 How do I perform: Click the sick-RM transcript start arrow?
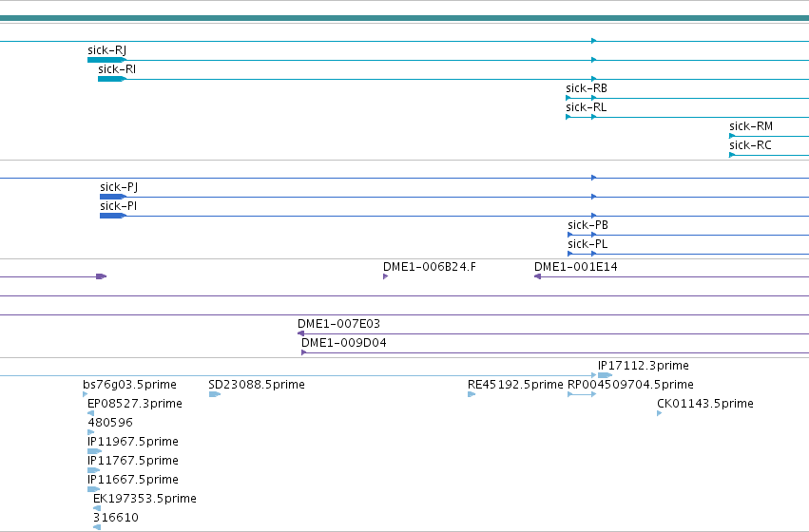click(732, 136)
